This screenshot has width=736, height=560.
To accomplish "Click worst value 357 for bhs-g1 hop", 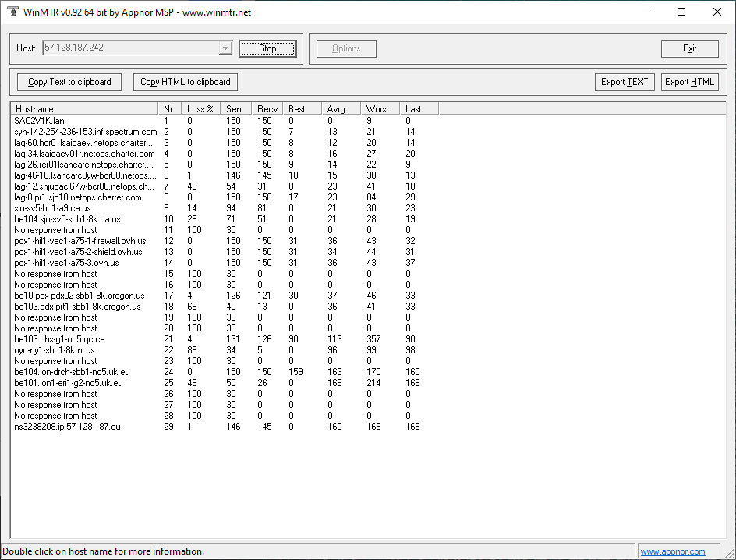I will (373, 339).
